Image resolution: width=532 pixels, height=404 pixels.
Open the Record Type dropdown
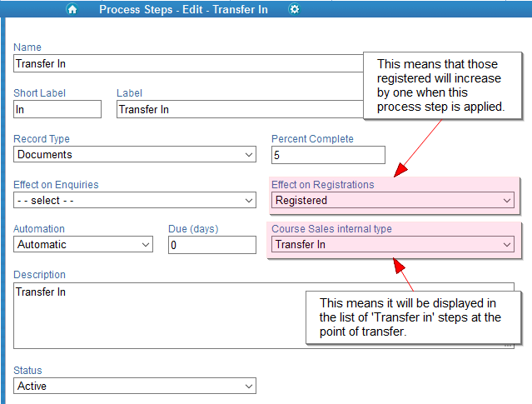[x=135, y=154]
